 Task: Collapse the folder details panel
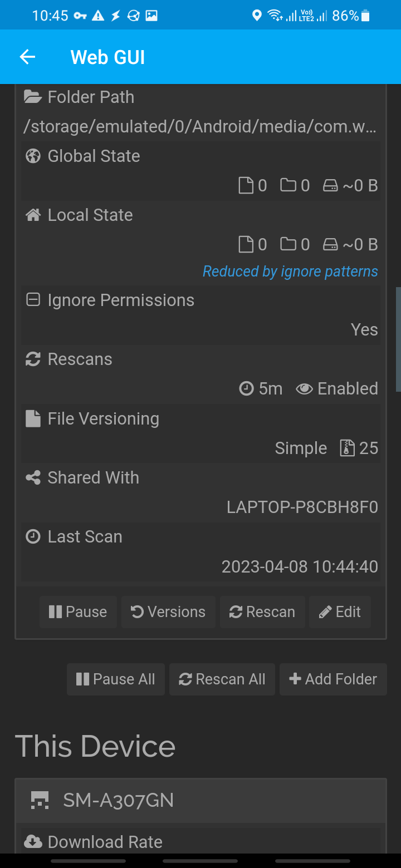click(200, 96)
